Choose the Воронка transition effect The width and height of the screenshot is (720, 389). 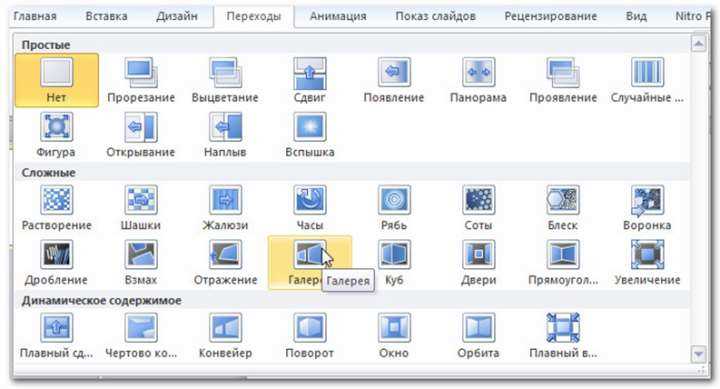(647, 208)
